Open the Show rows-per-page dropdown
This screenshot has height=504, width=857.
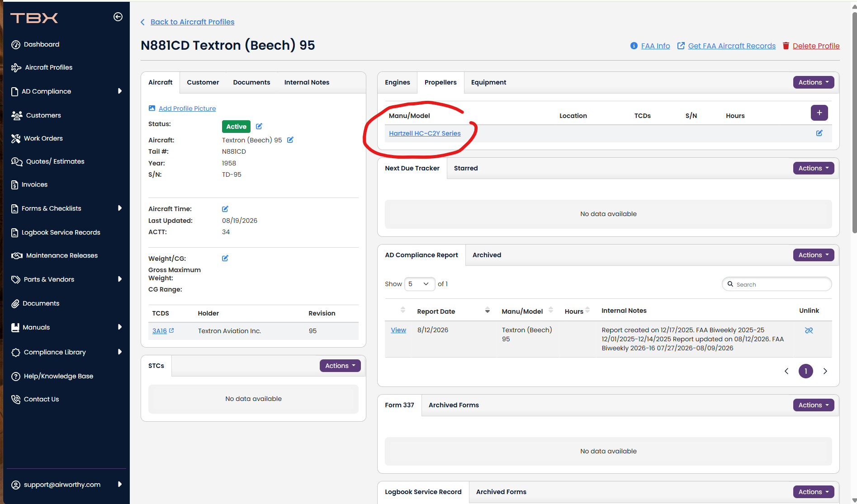pyautogui.click(x=419, y=284)
